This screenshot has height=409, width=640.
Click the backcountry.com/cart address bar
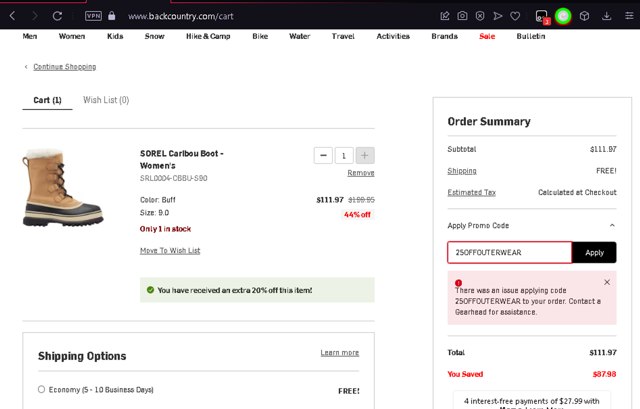[180, 16]
